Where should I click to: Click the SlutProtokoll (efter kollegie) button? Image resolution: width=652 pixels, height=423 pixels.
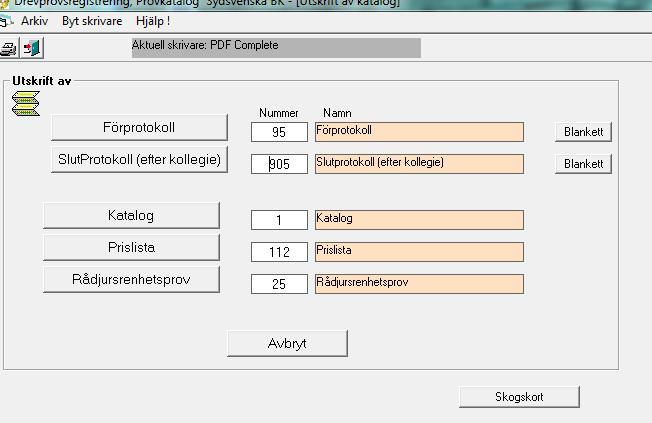[x=139, y=159]
